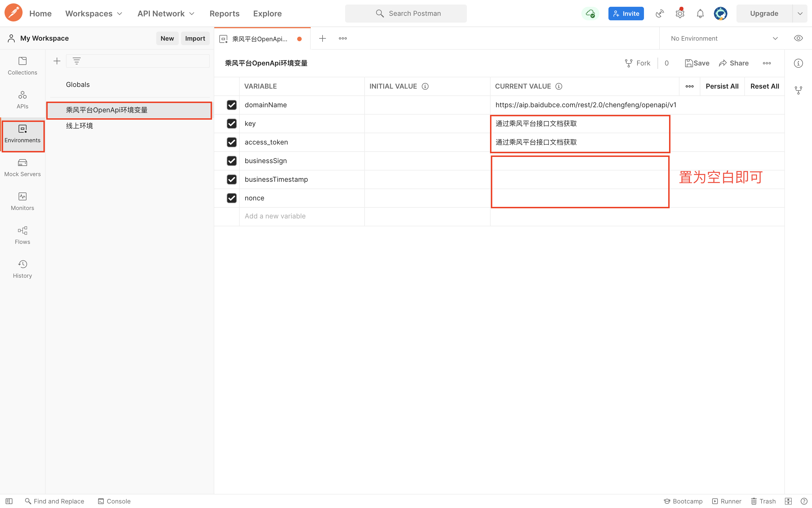Screen dimensions: 812x508
Task: Show Initial Value info tooltip icon
Action: pyautogui.click(x=425, y=86)
